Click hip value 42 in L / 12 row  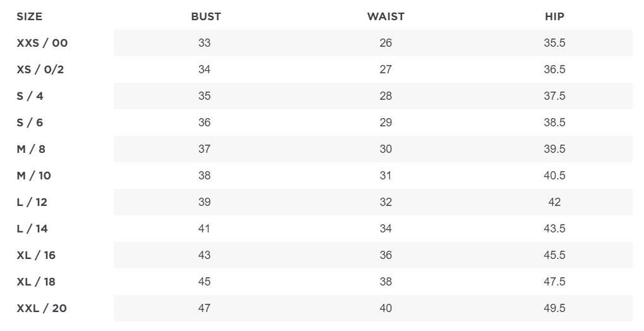[x=554, y=202]
